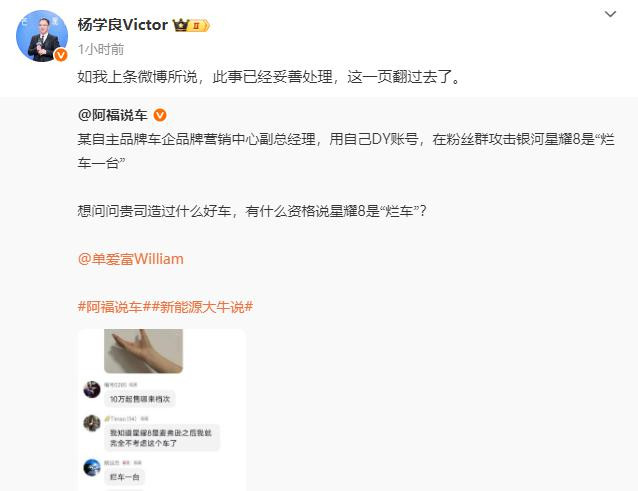The width and height of the screenshot is (638, 491).
Task: Click the orange verified badge on avatar
Action: tap(61, 55)
